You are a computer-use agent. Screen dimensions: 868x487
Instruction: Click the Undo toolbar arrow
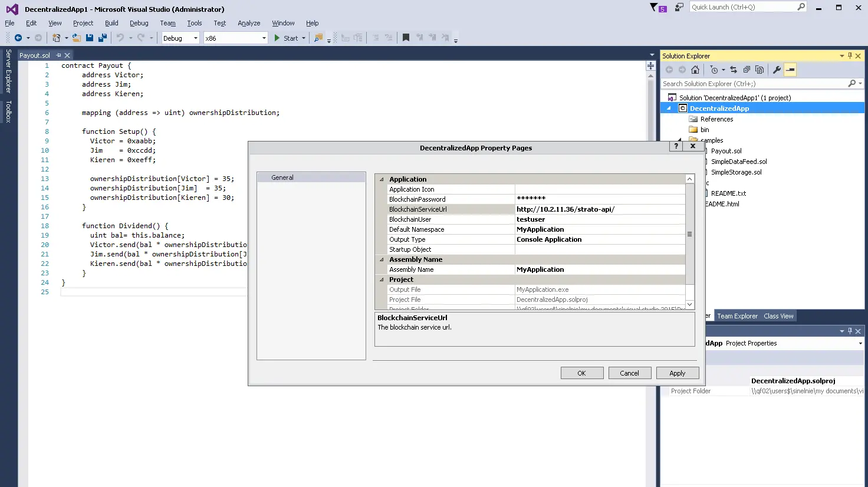(x=120, y=38)
